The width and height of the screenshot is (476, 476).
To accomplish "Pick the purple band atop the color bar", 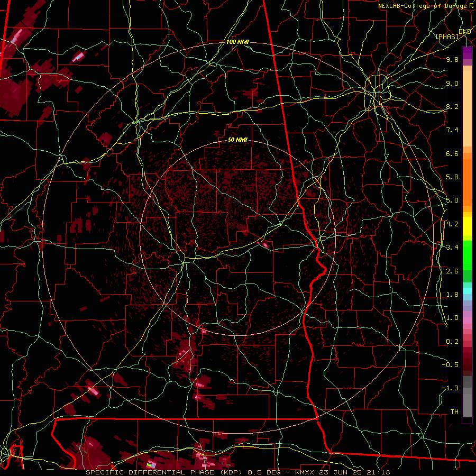I will (467, 53).
